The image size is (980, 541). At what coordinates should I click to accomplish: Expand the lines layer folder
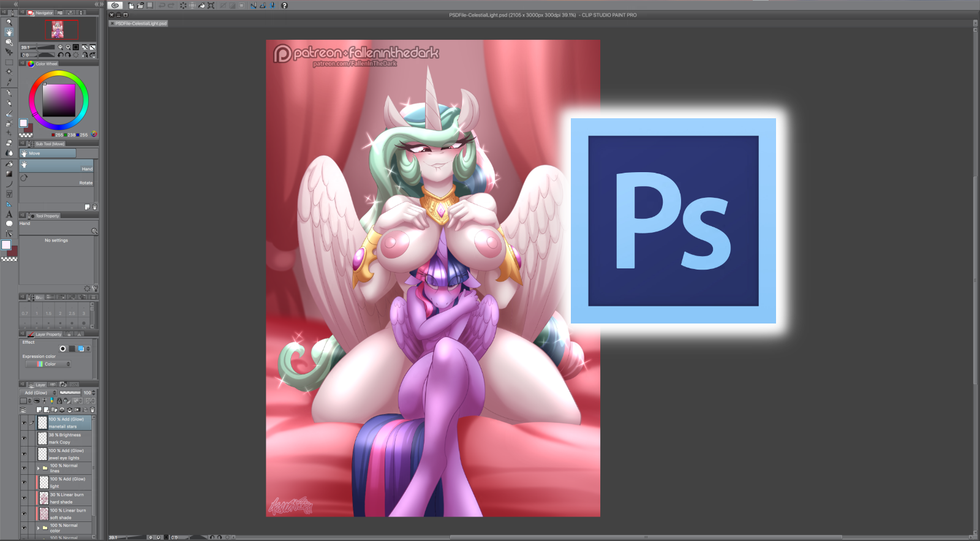coord(38,468)
